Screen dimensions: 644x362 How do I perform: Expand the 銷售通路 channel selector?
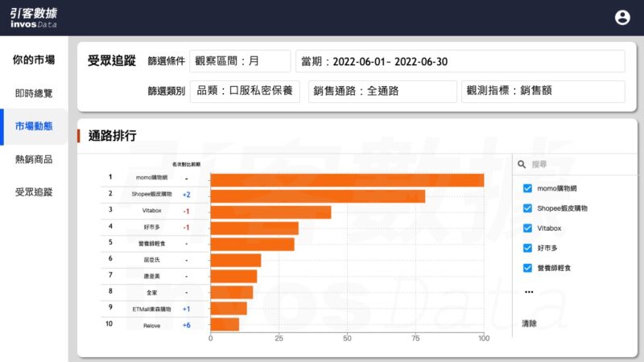coord(382,92)
